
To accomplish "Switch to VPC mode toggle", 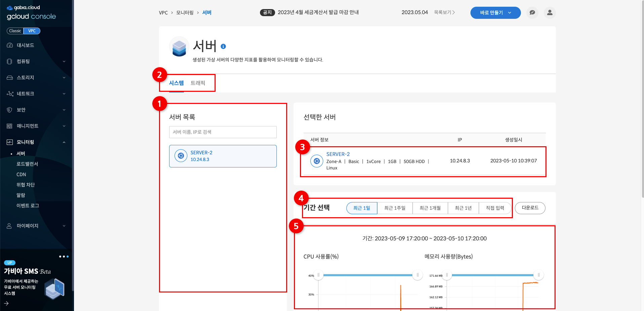I will pyautogui.click(x=32, y=31).
